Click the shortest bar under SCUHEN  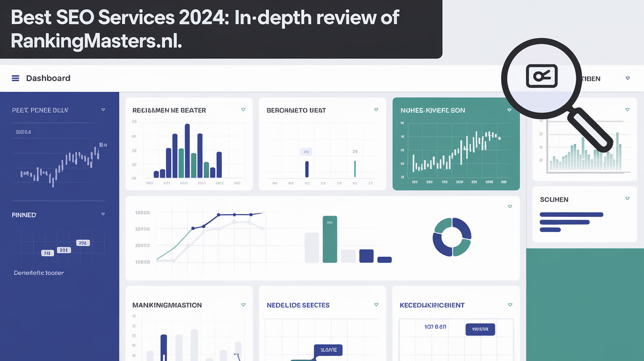tap(550, 230)
